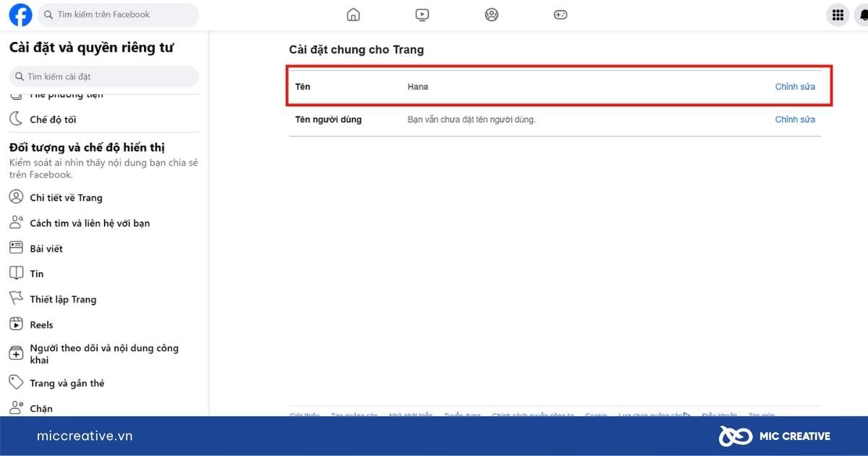Click the Tin stories book icon
This screenshot has width=868, height=456.
point(16,273)
